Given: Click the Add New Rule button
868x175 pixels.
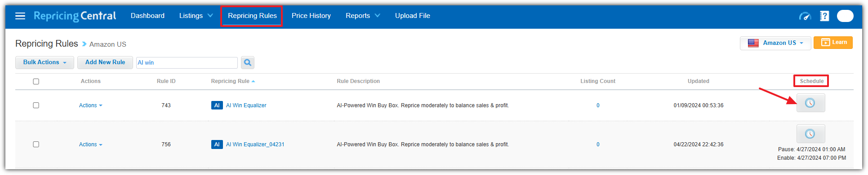Looking at the screenshot, I should pyautogui.click(x=105, y=62).
